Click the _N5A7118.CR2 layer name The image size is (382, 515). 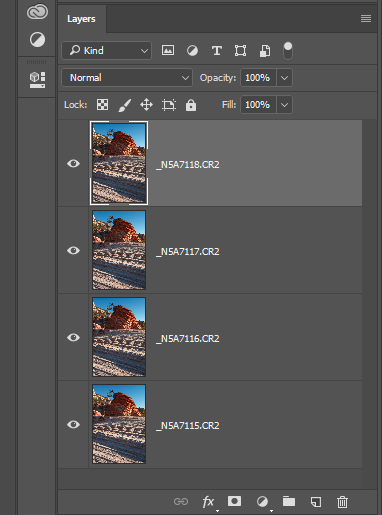(x=188, y=165)
